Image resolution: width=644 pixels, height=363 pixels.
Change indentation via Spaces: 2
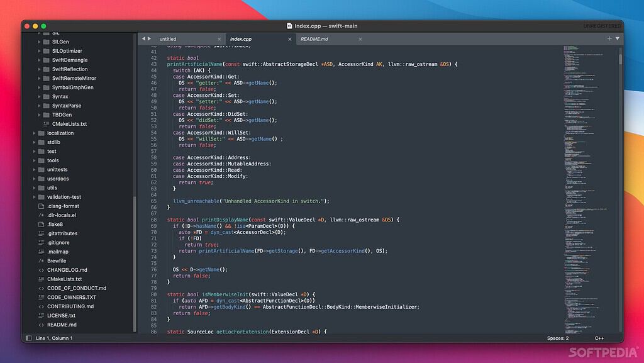(558, 338)
